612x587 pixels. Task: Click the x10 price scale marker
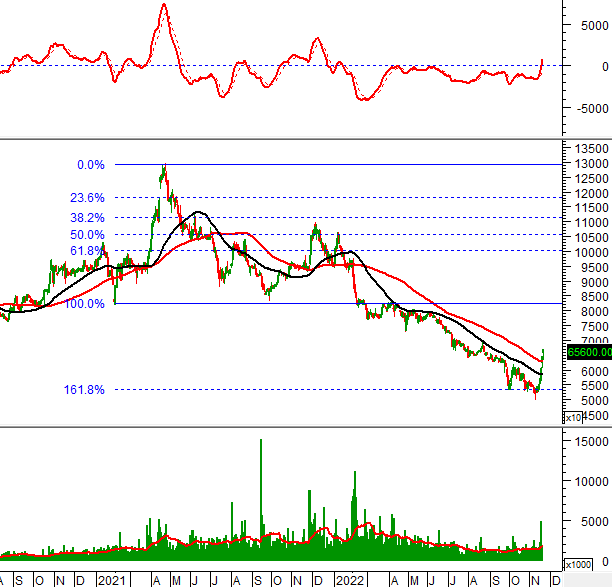572,446
